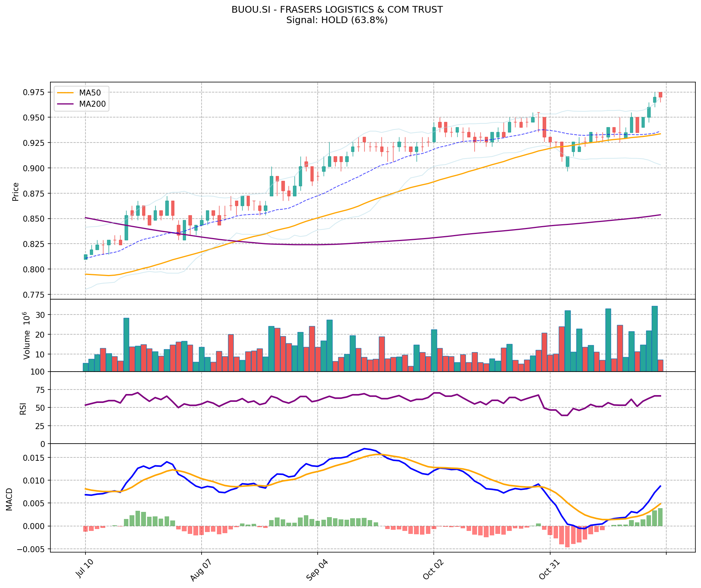The width and height of the screenshot is (701, 588).
Task: Select the MA50 legend label
Action: (90, 93)
